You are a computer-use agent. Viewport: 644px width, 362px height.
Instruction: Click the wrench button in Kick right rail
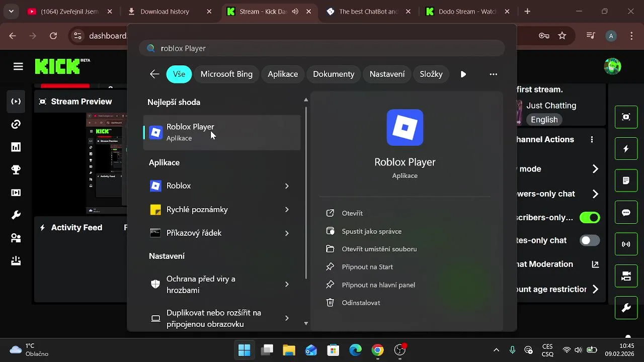(x=626, y=308)
